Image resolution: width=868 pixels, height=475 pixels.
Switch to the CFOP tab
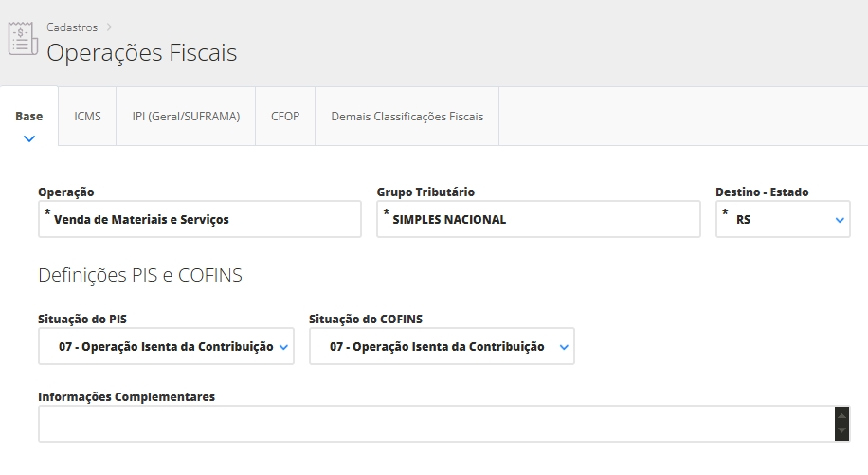pyautogui.click(x=285, y=117)
